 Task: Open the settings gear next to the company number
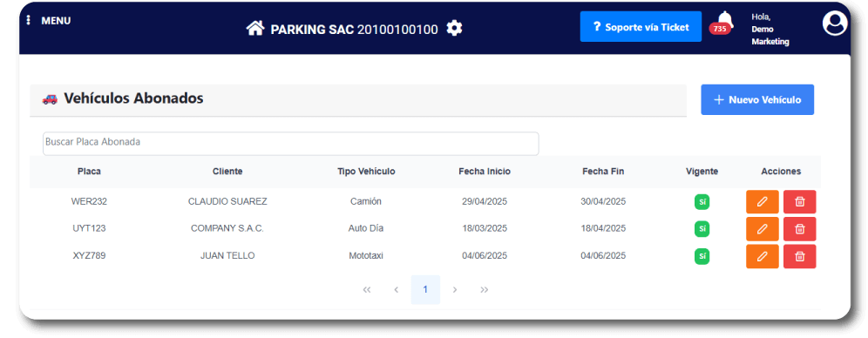455,28
